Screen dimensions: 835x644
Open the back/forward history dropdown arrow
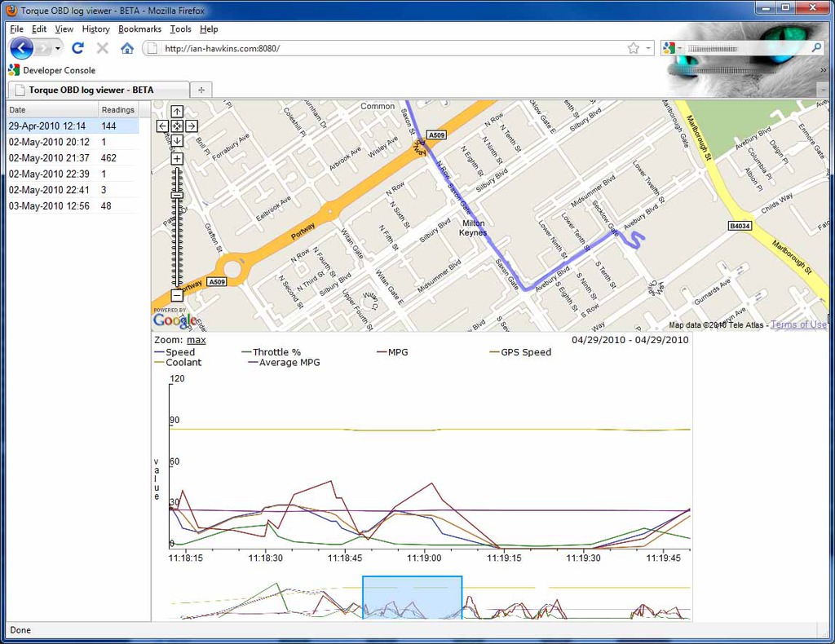(x=58, y=48)
